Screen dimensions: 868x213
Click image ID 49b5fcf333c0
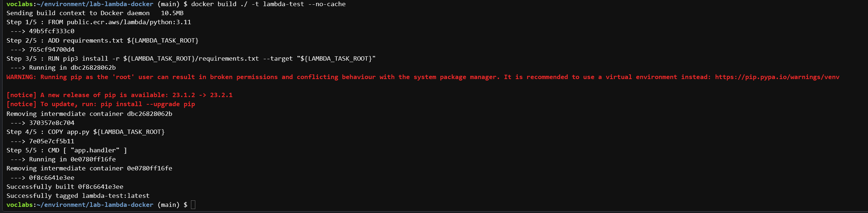[x=52, y=31]
